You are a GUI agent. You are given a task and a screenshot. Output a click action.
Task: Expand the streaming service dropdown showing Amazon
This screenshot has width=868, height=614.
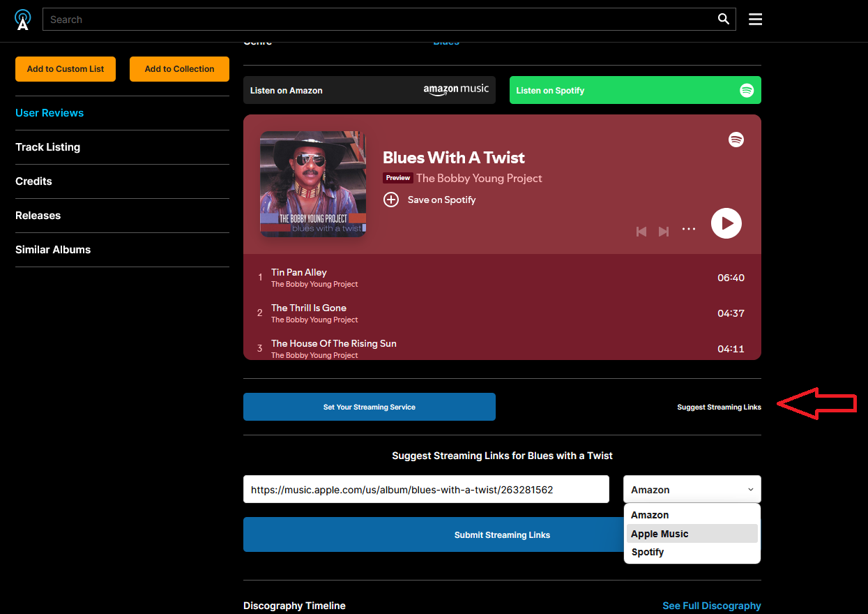click(692, 490)
